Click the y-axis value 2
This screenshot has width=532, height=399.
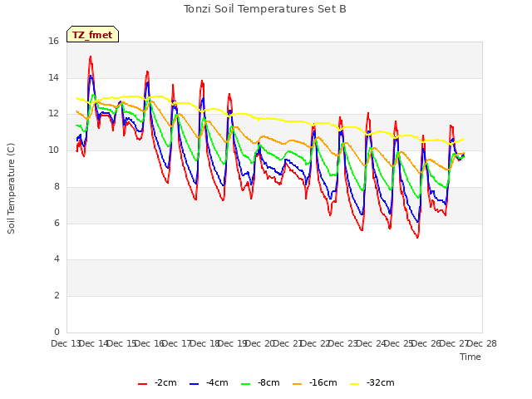pyautogui.click(x=57, y=296)
